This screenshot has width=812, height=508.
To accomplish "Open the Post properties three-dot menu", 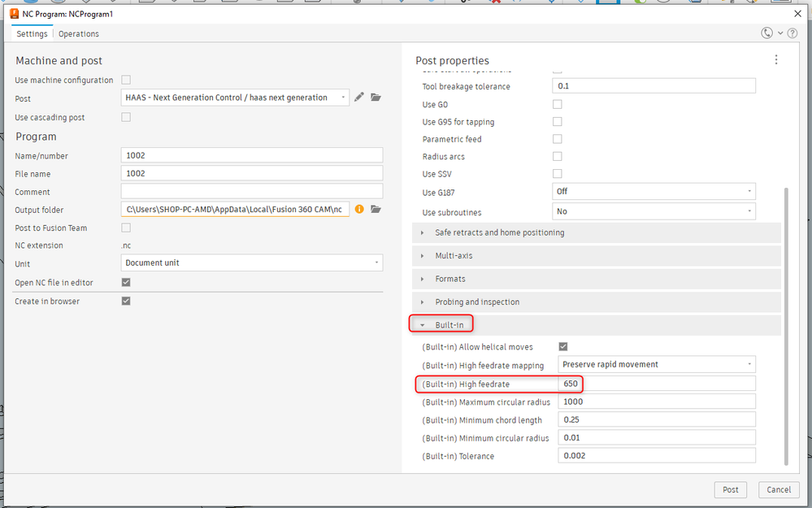I will pyautogui.click(x=775, y=59).
